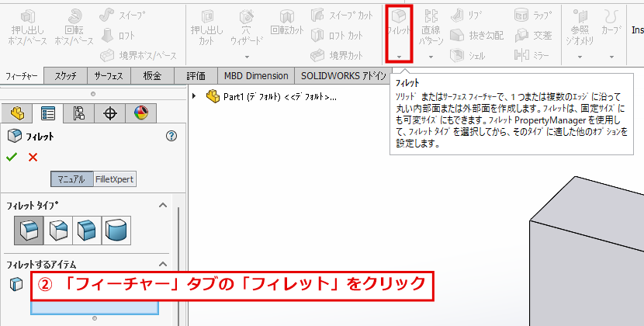Viewport: 644px width, 326px height.
Task: Select Boundary Cut (境界カット) tool
Action: [x=338, y=55]
